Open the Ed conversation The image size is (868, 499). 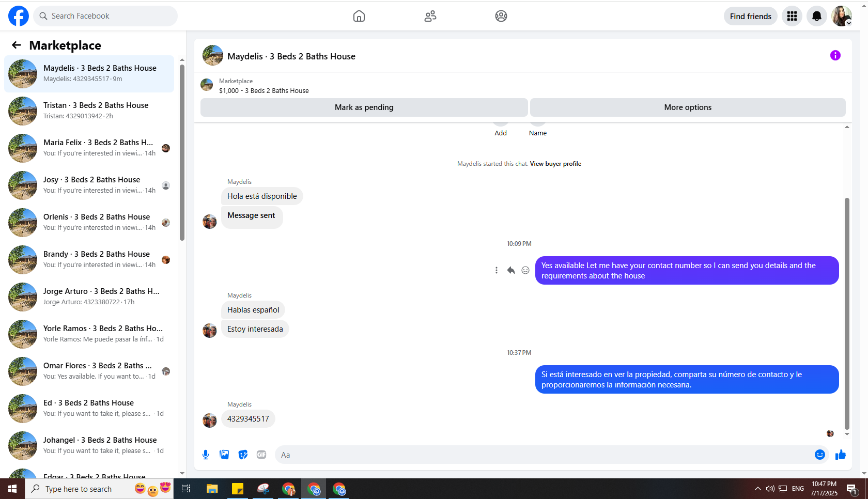coord(89,409)
